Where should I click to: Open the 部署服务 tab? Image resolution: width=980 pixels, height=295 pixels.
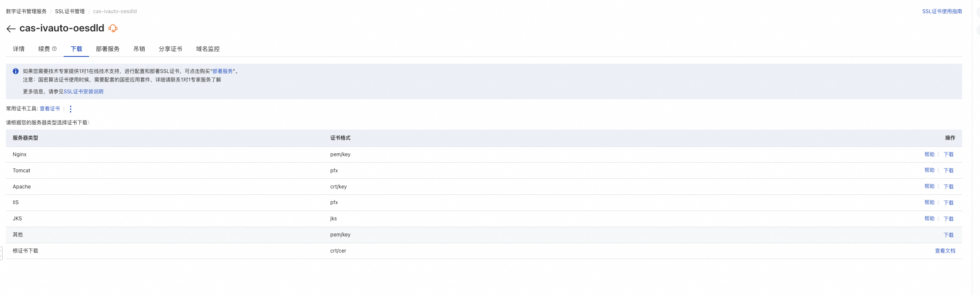click(x=108, y=49)
